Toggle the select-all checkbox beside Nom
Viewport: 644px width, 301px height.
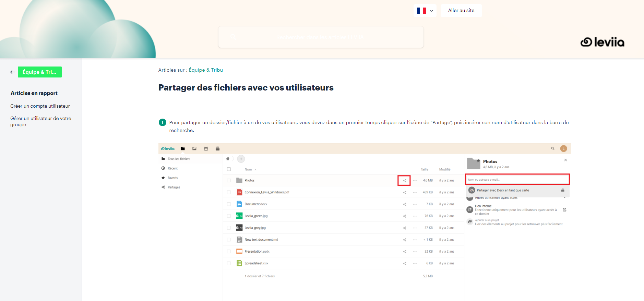(x=229, y=169)
